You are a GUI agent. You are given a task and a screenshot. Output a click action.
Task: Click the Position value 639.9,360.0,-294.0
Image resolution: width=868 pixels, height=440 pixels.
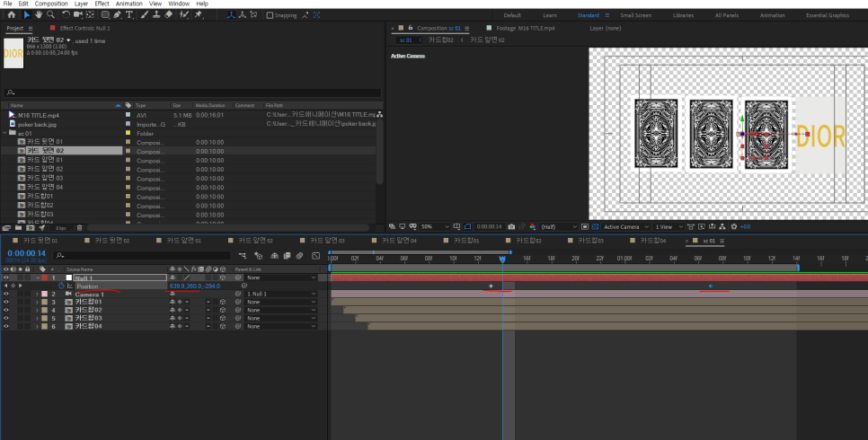click(194, 286)
